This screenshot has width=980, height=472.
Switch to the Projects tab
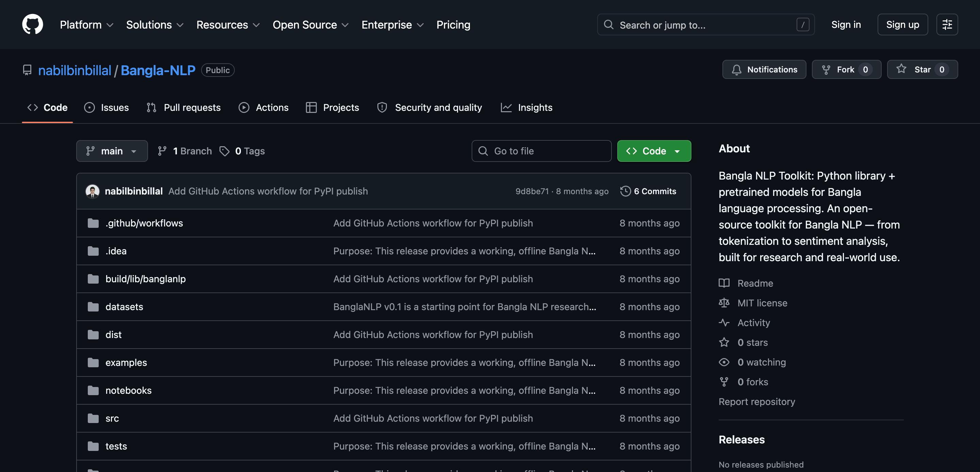click(x=332, y=108)
